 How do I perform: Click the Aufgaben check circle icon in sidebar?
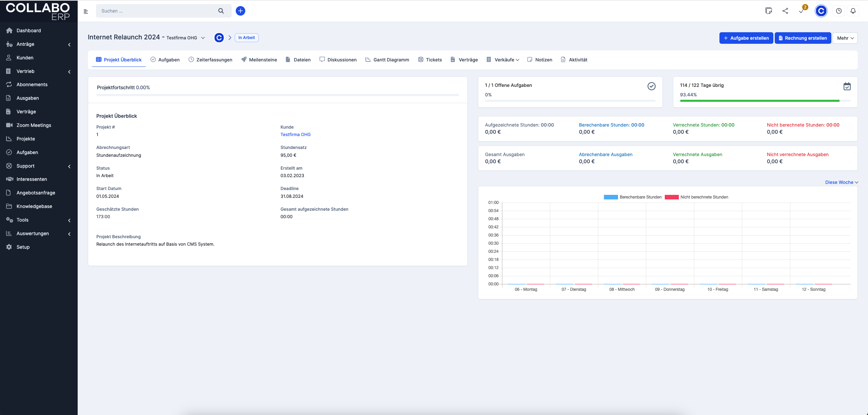(x=9, y=152)
